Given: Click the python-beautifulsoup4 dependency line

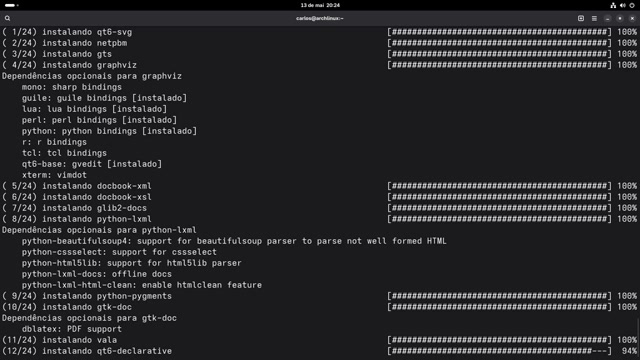Looking at the screenshot, I should (x=234, y=241).
